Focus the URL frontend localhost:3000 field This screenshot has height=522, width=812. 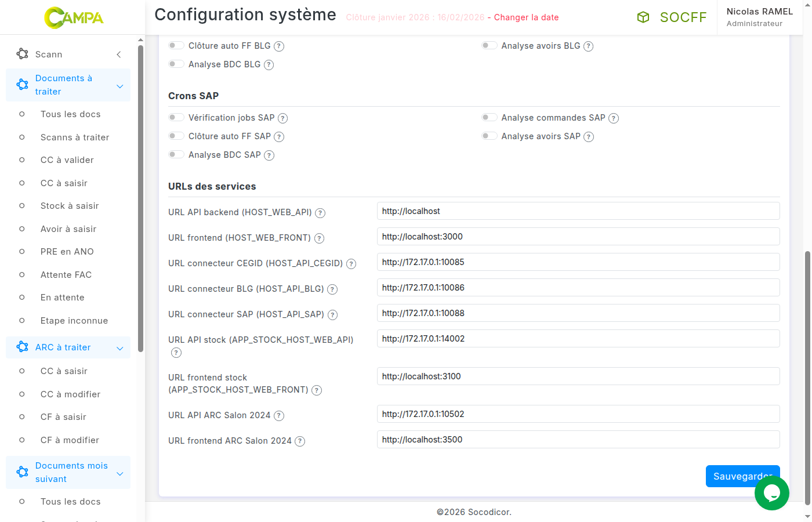pos(578,237)
